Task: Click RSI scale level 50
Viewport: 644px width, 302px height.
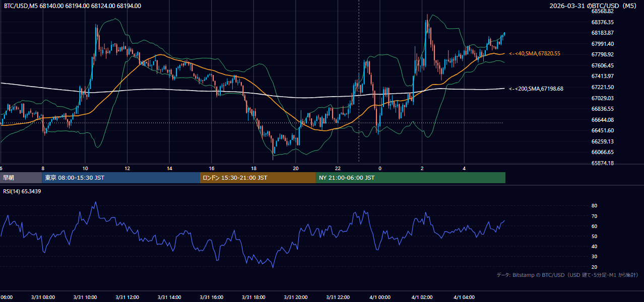Action: (x=594, y=236)
